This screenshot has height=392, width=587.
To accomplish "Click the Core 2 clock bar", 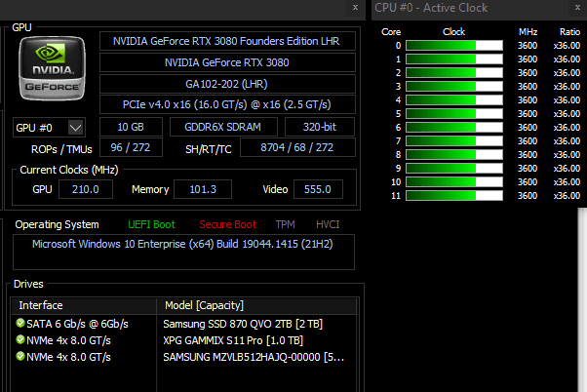I will (454, 73).
